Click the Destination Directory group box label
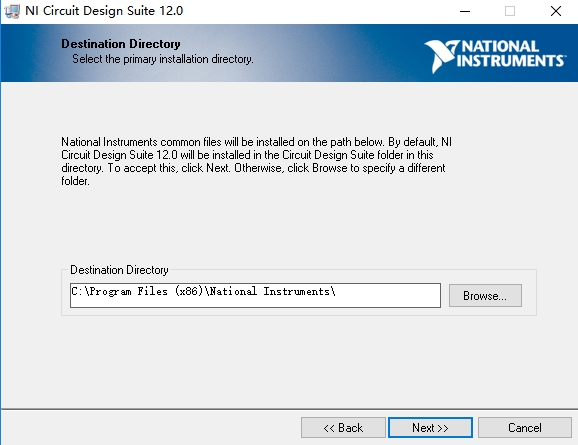578x445 pixels. [x=119, y=270]
